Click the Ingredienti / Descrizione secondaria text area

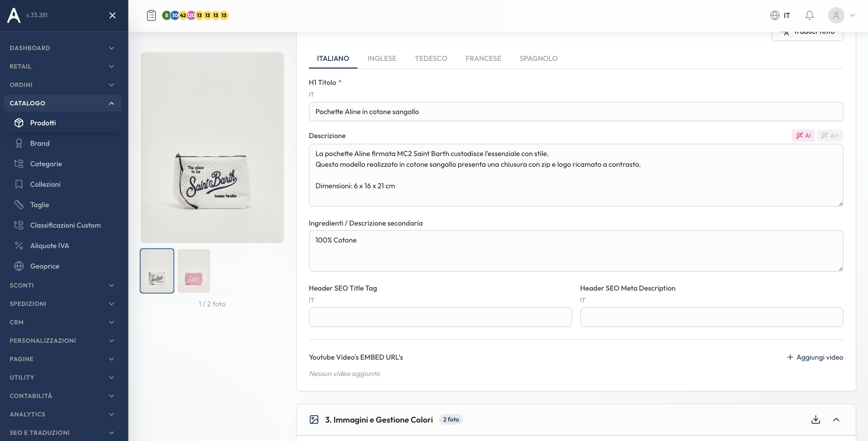[576, 251]
